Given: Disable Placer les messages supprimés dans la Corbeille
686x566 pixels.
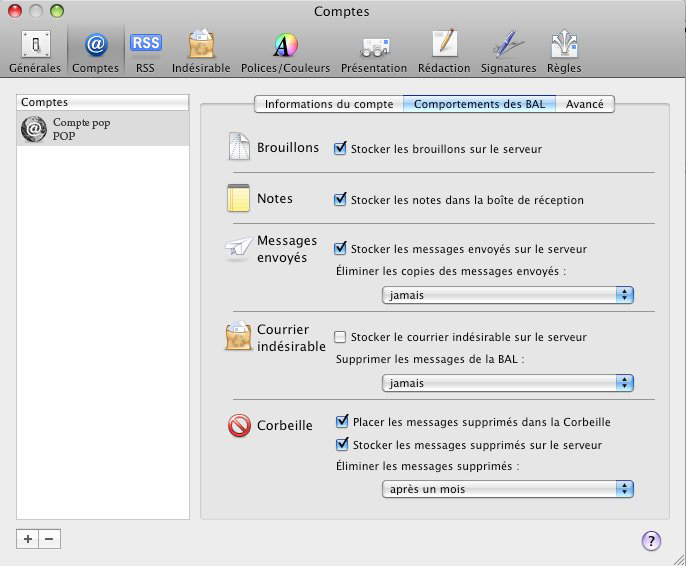Looking at the screenshot, I should 343,422.
